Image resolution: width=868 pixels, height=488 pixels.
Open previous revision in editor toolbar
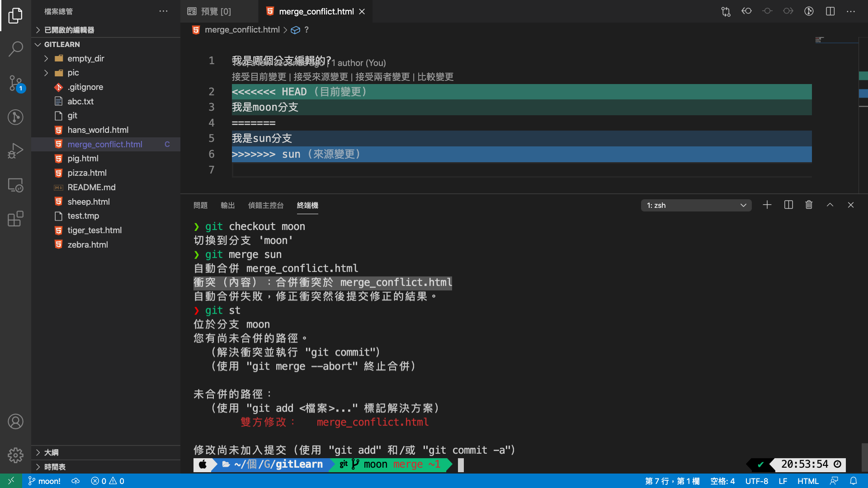click(x=746, y=11)
